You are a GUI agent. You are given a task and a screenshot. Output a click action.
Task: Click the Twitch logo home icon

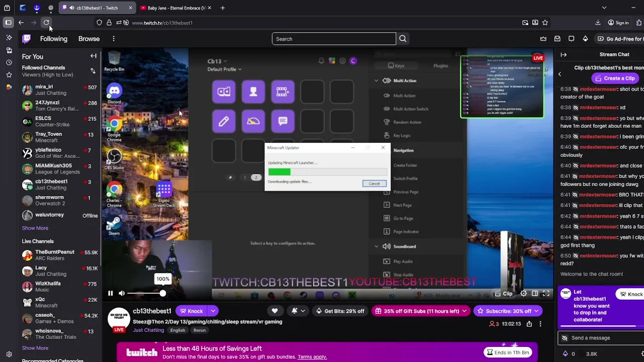pos(27,39)
